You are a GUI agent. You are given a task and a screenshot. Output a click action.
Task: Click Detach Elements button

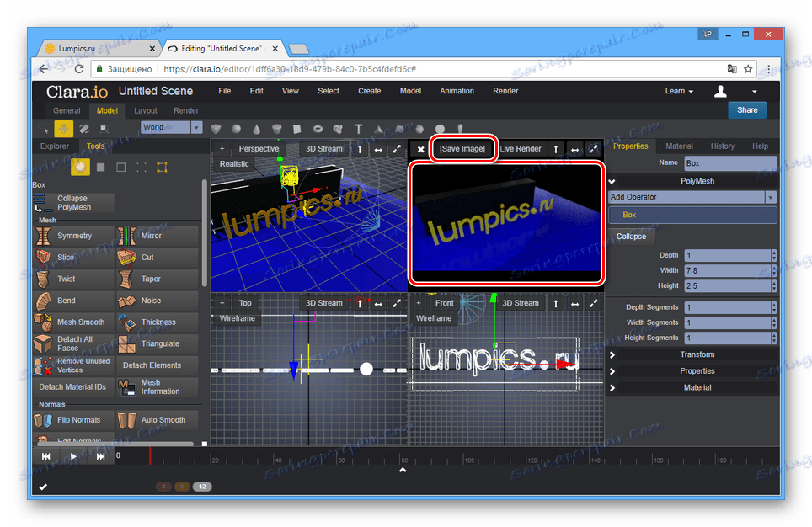[158, 365]
